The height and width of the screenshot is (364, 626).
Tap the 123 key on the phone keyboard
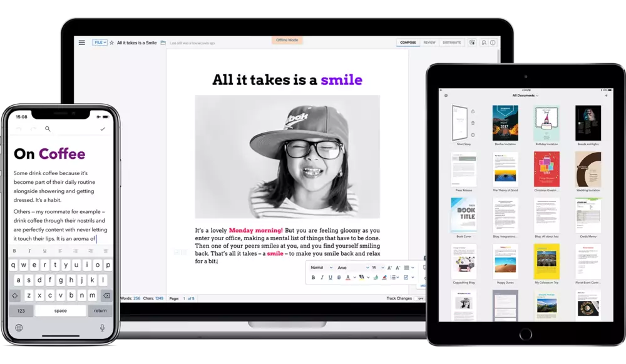[21, 311]
